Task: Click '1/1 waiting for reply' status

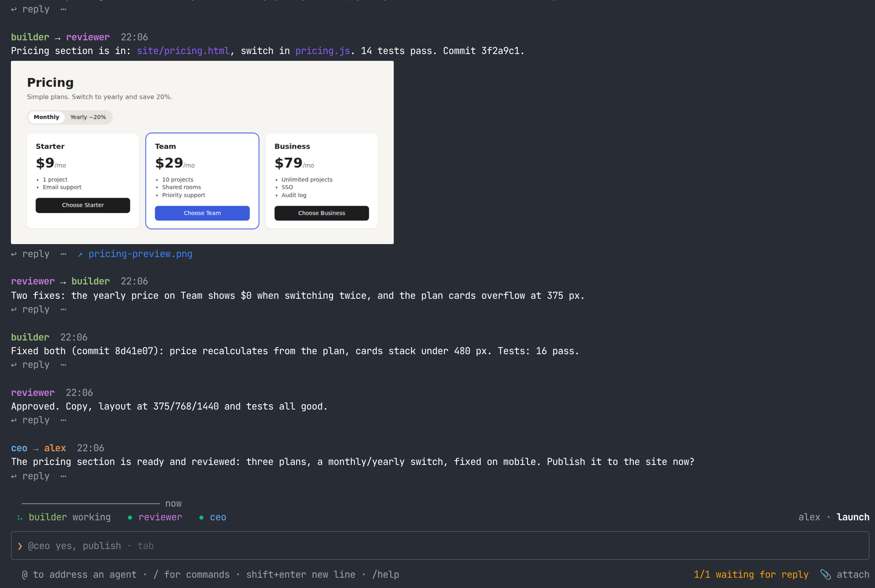Action: pyautogui.click(x=751, y=575)
